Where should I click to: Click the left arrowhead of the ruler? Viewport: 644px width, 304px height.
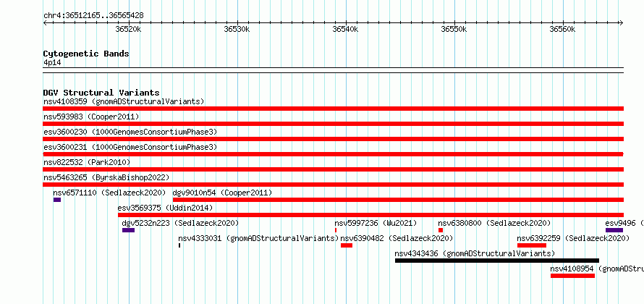tap(45, 23)
